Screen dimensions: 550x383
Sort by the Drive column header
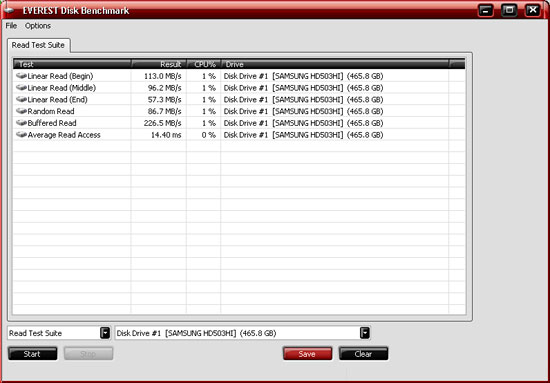(x=335, y=64)
